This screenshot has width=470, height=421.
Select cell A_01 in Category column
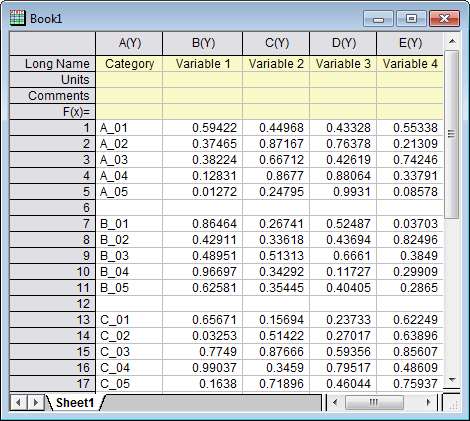(x=129, y=128)
